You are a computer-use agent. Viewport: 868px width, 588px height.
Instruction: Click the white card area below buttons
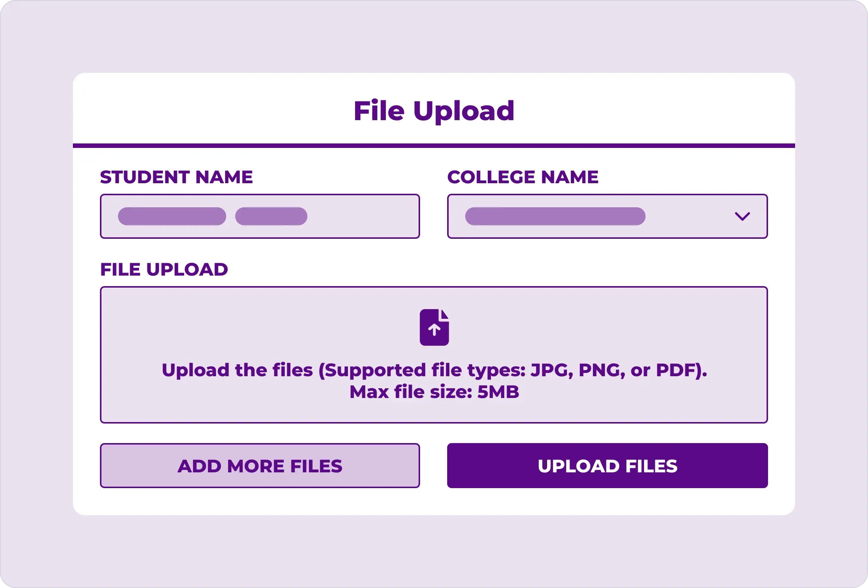click(x=434, y=502)
